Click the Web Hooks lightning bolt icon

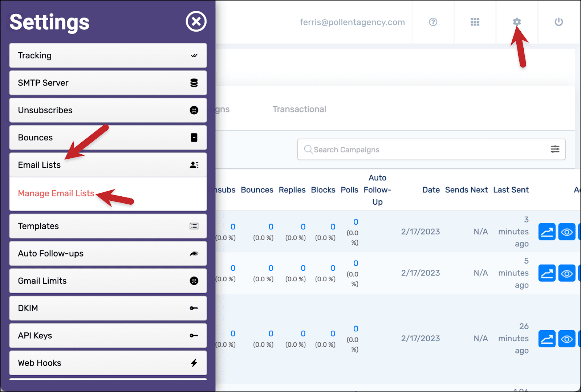[x=194, y=363]
